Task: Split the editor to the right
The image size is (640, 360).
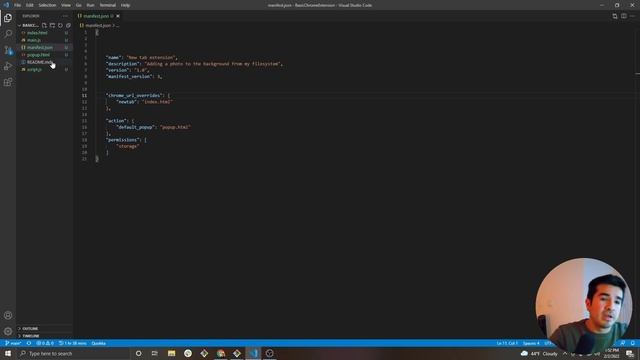Action: point(624,16)
